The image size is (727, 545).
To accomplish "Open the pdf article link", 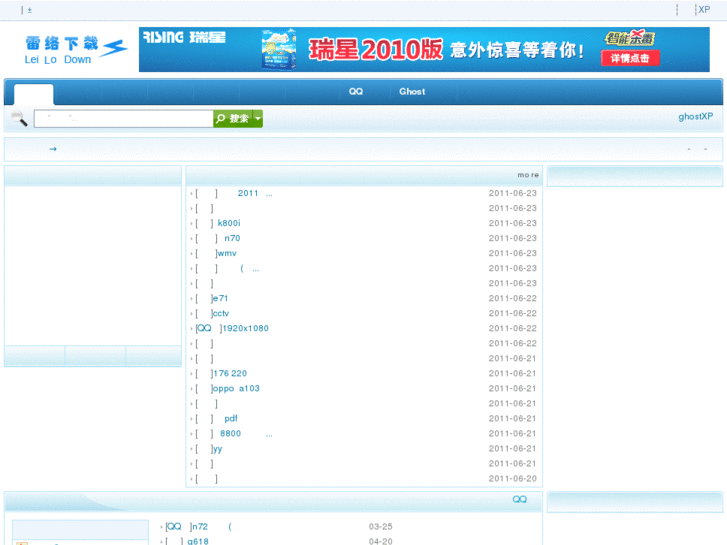I will pos(231,418).
